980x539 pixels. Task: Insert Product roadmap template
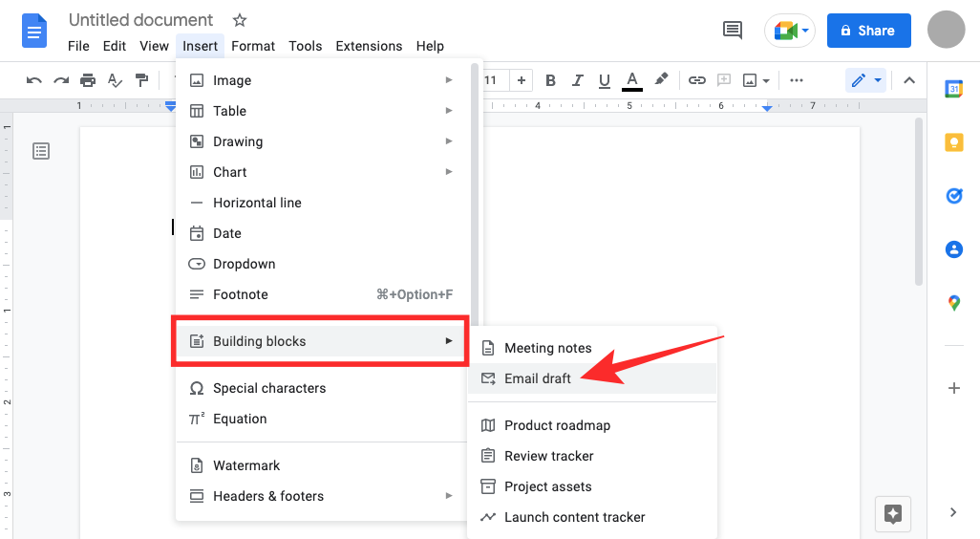(592, 425)
